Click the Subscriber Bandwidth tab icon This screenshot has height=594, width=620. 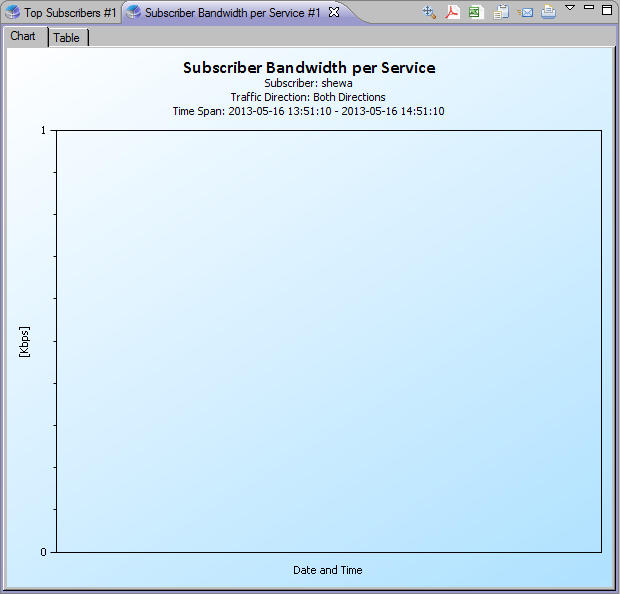click(134, 12)
